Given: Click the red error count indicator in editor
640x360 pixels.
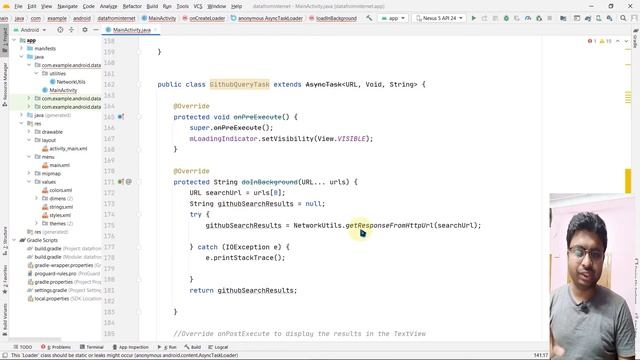Looking at the screenshot, I should coord(592,41).
